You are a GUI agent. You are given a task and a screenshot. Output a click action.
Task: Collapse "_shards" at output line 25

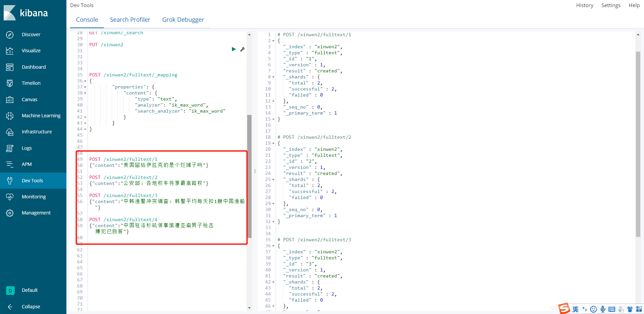pyautogui.click(x=273, y=180)
